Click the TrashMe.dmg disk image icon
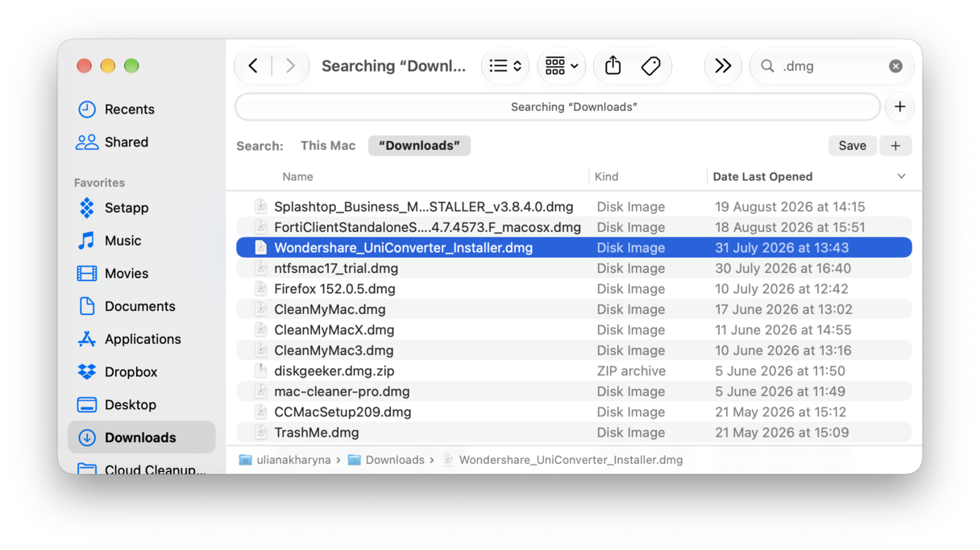Viewport: 980px width, 550px height. (260, 432)
